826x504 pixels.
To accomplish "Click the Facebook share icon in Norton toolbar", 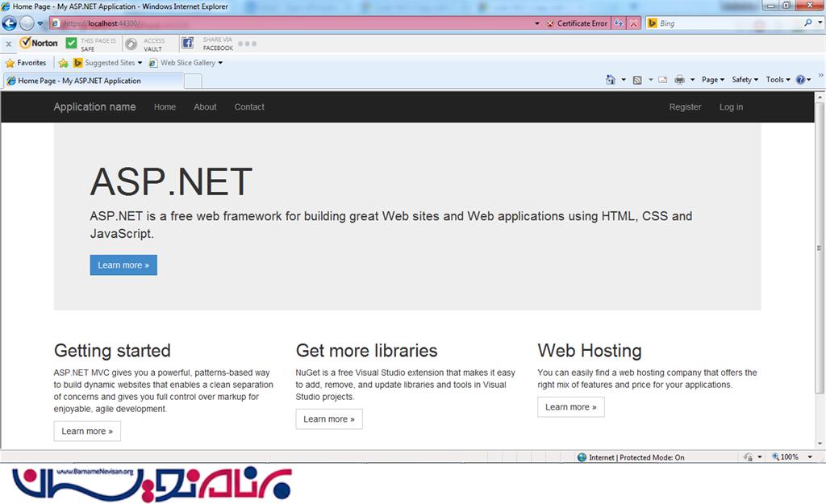I will click(x=187, y=44).
